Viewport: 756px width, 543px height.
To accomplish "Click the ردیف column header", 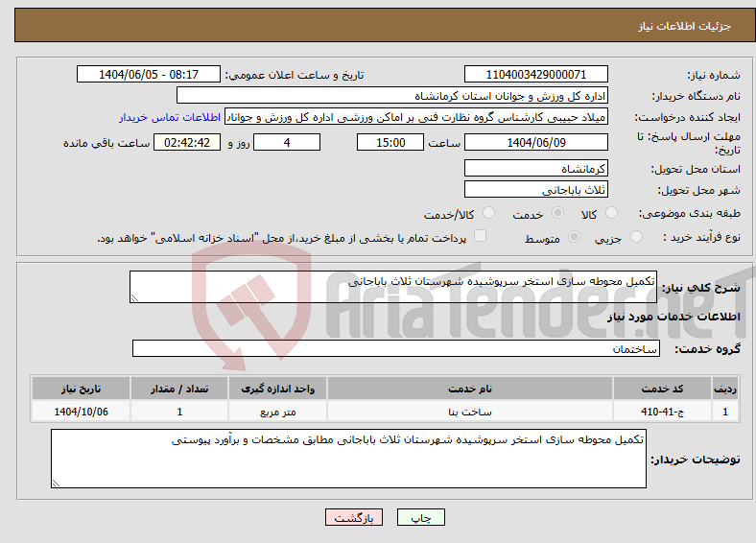I will 725,389.
